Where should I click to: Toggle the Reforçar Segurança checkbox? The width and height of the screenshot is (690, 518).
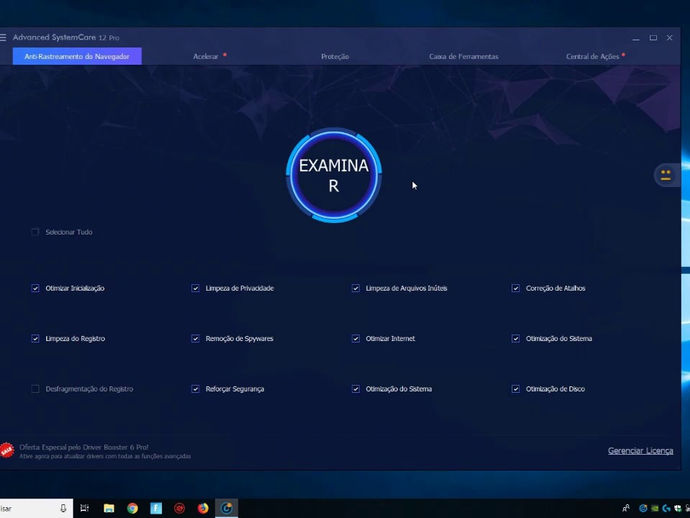[x=195, y=389]
